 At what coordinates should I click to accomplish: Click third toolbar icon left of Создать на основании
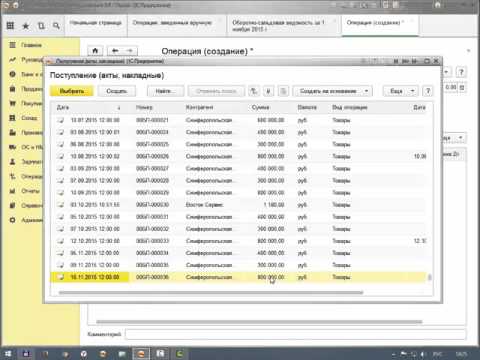[283, 91]
